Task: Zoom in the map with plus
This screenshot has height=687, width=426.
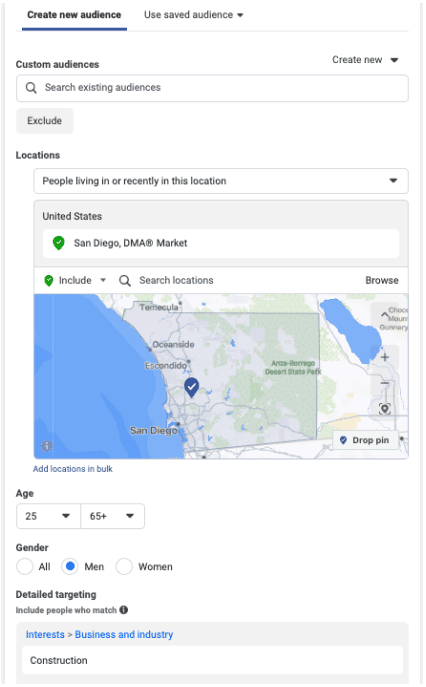Action: pos(385,358)
